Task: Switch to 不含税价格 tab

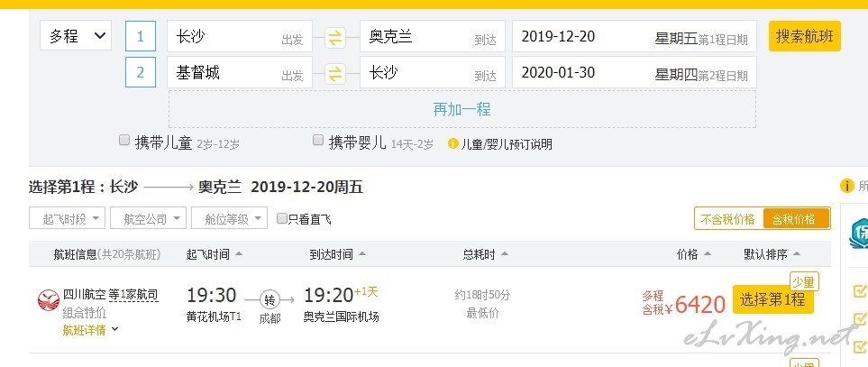Action: pyautogui.click(x=728, y=218)
